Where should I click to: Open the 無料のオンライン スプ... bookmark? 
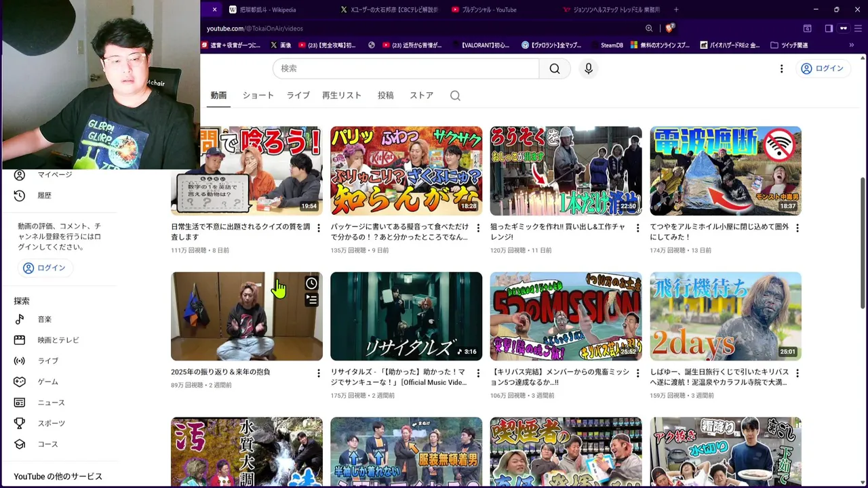pyautogui.click(x=660, y=45)
